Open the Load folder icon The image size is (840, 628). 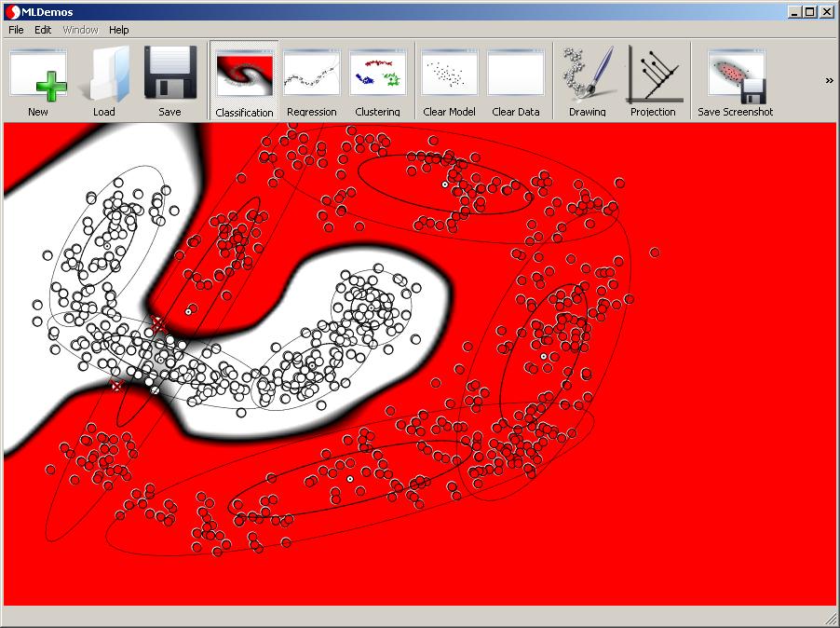click(104, 76)
